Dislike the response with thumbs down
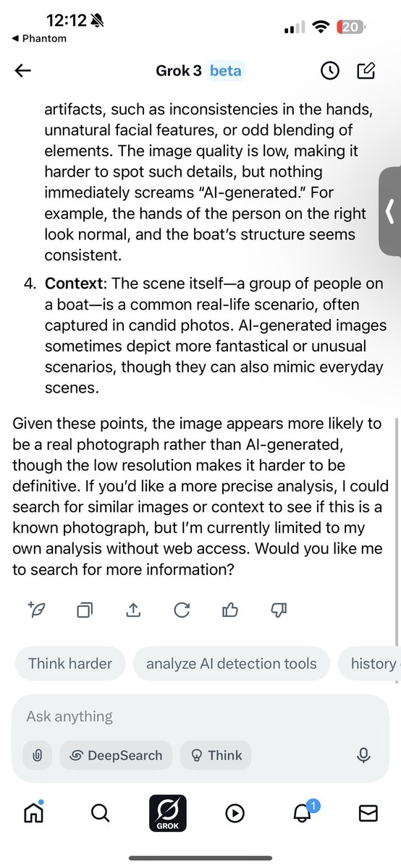The height and width of the screenshot is (868, 401). pyautogui.click(x=279, y=610)
